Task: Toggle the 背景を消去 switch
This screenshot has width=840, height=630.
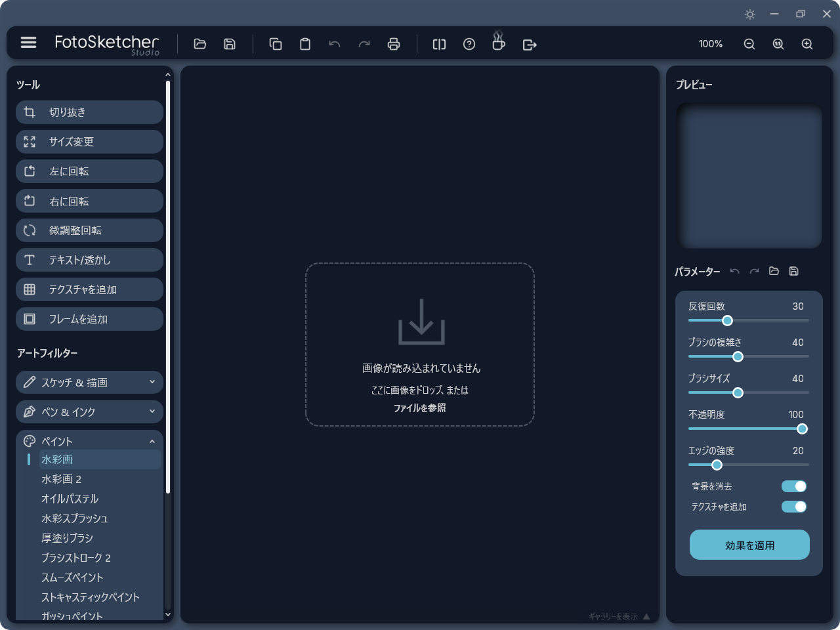Action: coord(794,486)
